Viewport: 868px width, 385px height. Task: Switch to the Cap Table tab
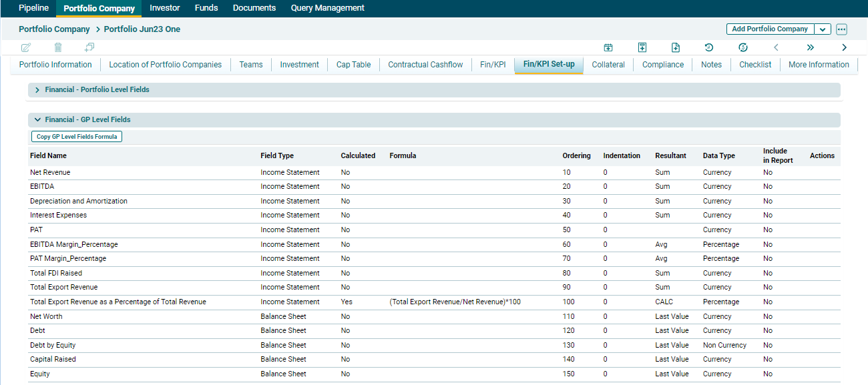(353, 65)
